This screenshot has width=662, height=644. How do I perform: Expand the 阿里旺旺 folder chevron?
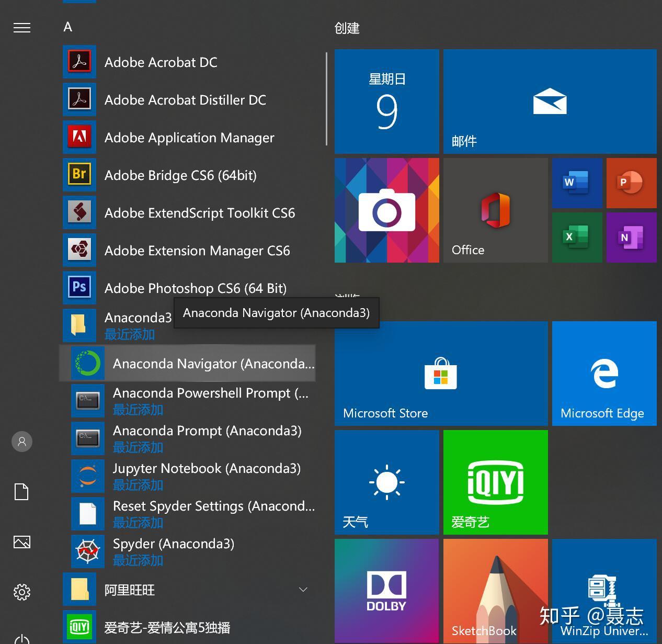(303, 590)
